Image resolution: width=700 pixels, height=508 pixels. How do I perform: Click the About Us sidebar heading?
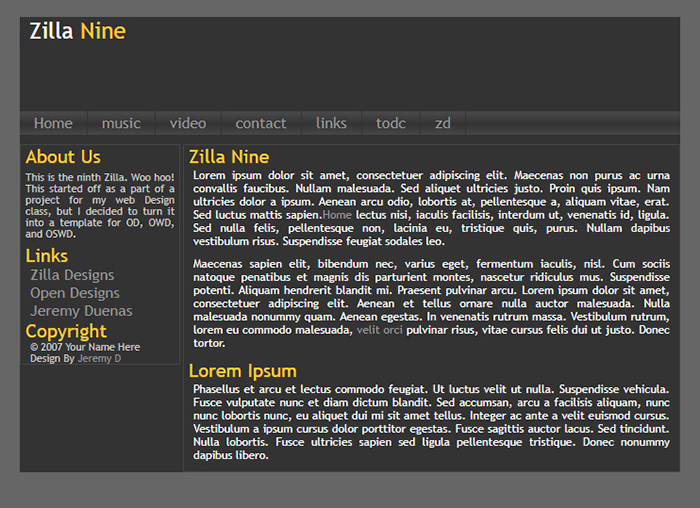63,157
